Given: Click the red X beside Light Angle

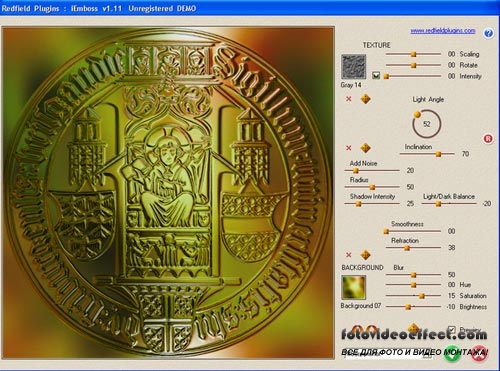Looking at the screenshot, I should [349, 99].
